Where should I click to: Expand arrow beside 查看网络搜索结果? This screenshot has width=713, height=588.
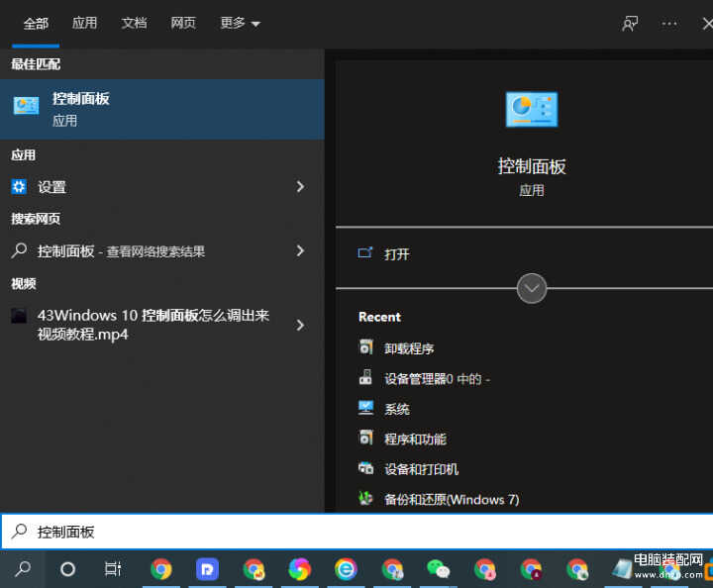[x=300, y=250]
